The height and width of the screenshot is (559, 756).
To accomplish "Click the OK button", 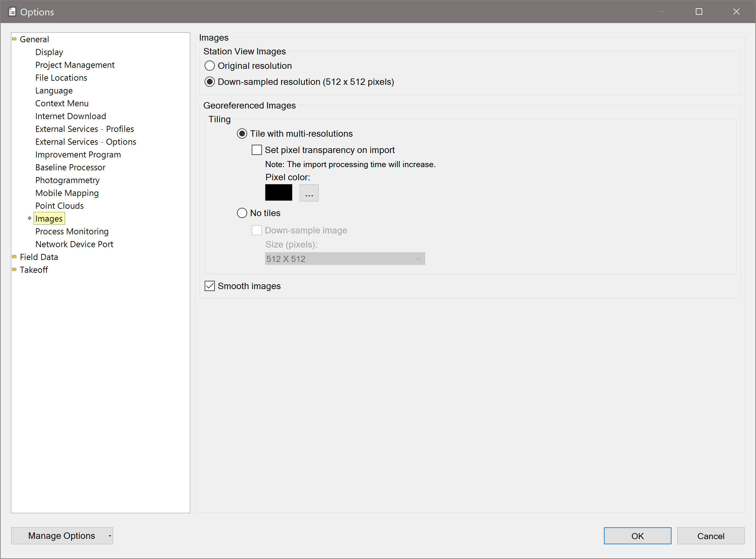I will coord(637,536).
